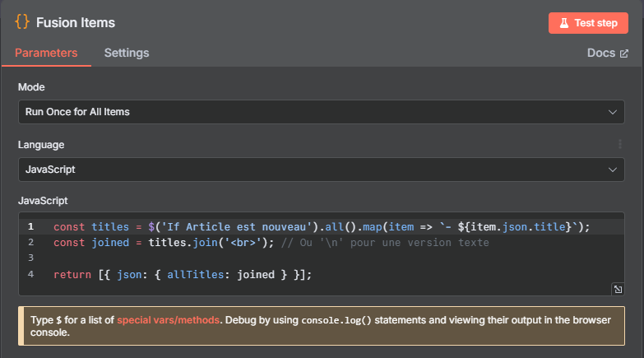Click the Fusion Items node title
The height and width of the screenshot is (358, 644).
click(x=76, y=22)
